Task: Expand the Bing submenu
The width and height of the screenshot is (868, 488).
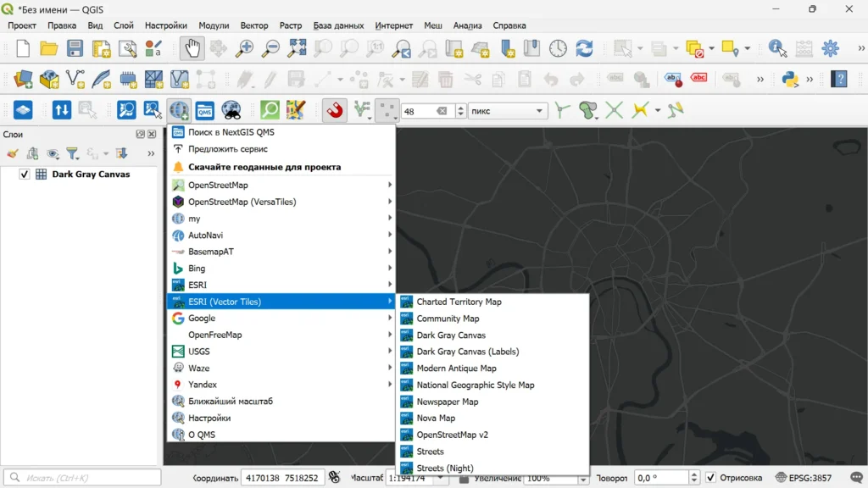Action: 281,269
